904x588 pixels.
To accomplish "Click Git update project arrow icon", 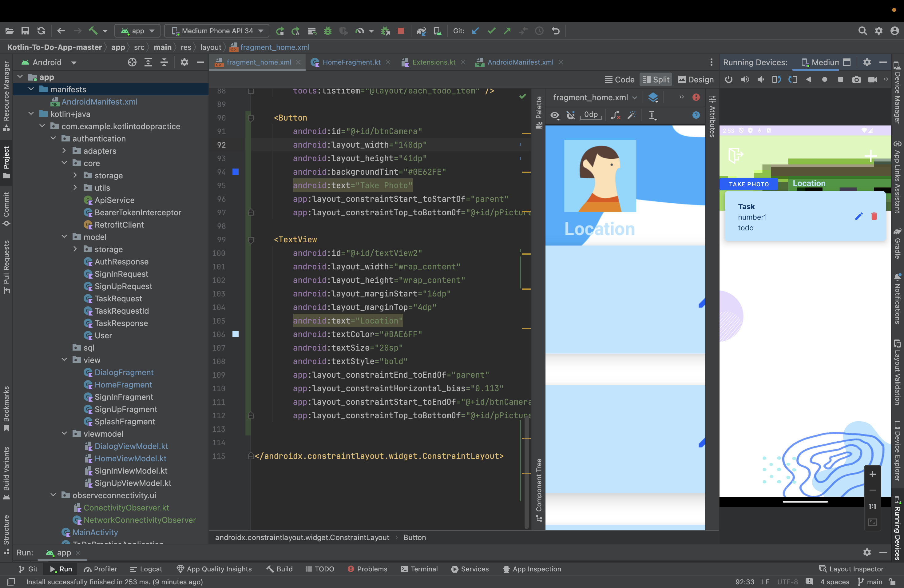I will pos(475,31).
